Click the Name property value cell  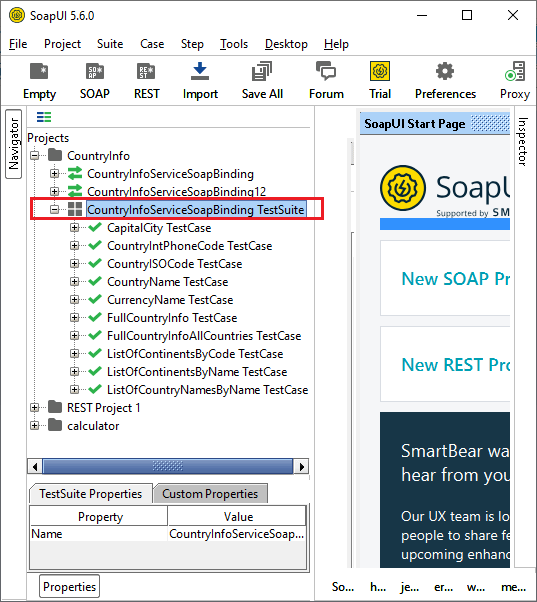coord(236,534)
